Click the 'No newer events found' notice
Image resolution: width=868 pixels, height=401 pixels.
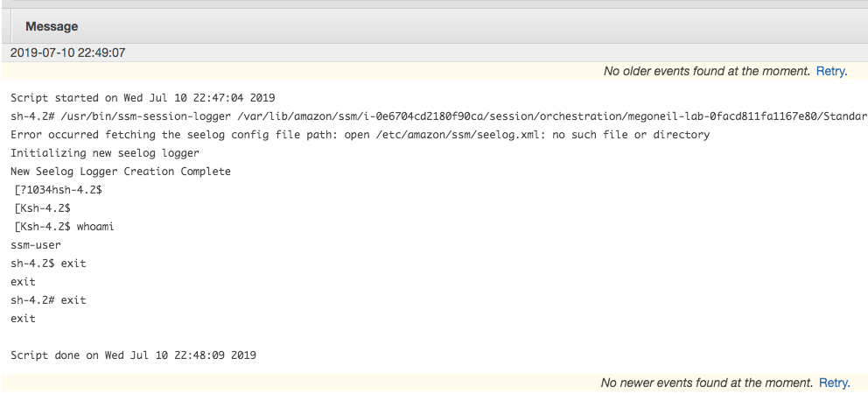coord(707,383)
